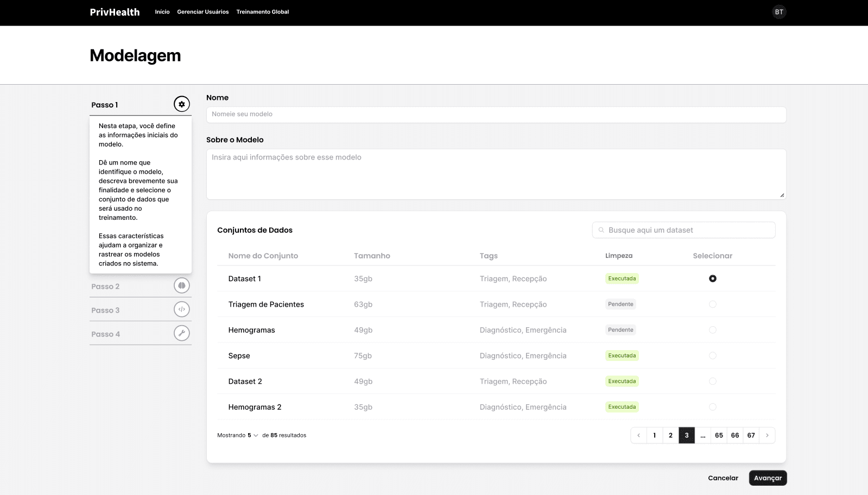Click the Nome model name field
Viewport: 868px width, 495px height.
[496, 115]
